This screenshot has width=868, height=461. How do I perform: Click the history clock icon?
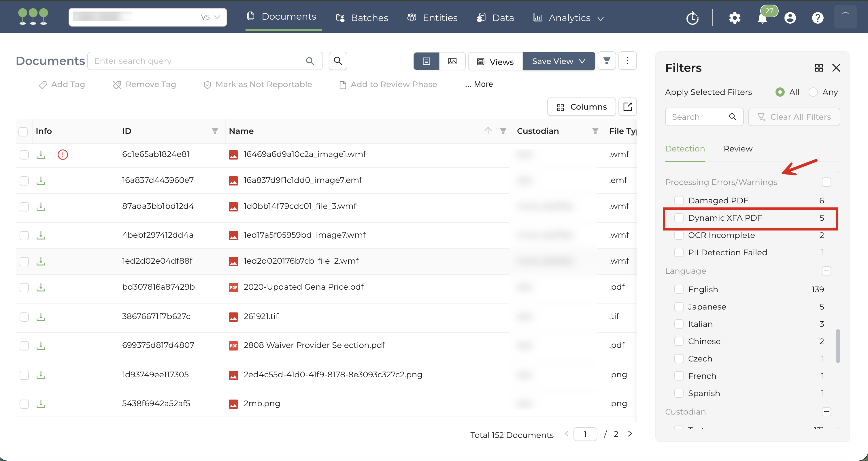point(692,18)
